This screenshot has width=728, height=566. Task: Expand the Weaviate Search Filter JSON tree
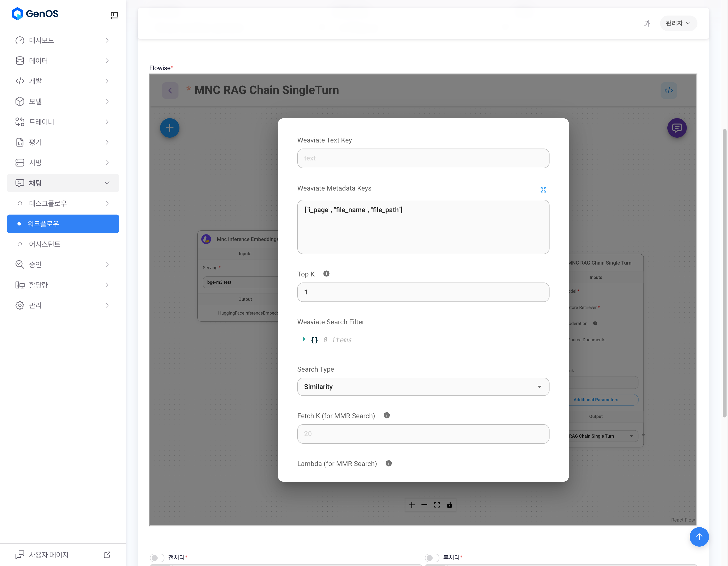[304, 339]
